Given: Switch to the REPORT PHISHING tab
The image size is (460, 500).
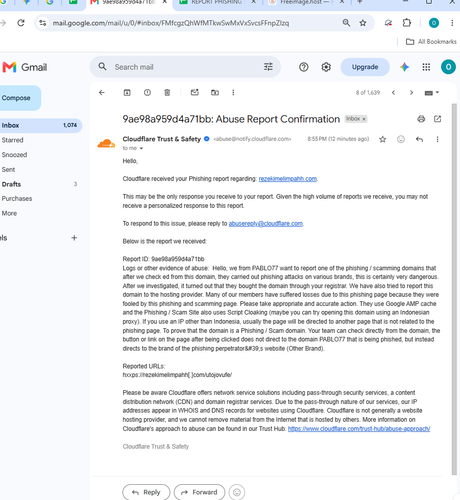Looking at the screenshot, I should pos(216,3).
